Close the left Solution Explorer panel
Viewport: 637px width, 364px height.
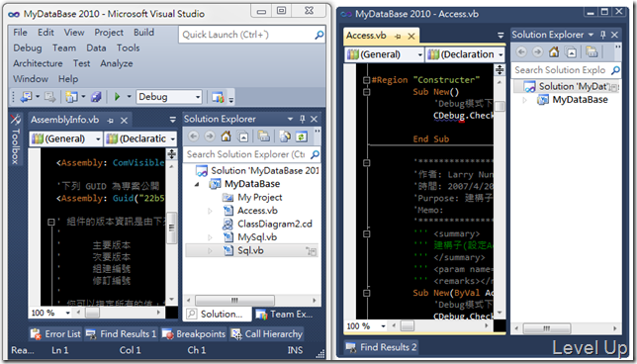314,119
